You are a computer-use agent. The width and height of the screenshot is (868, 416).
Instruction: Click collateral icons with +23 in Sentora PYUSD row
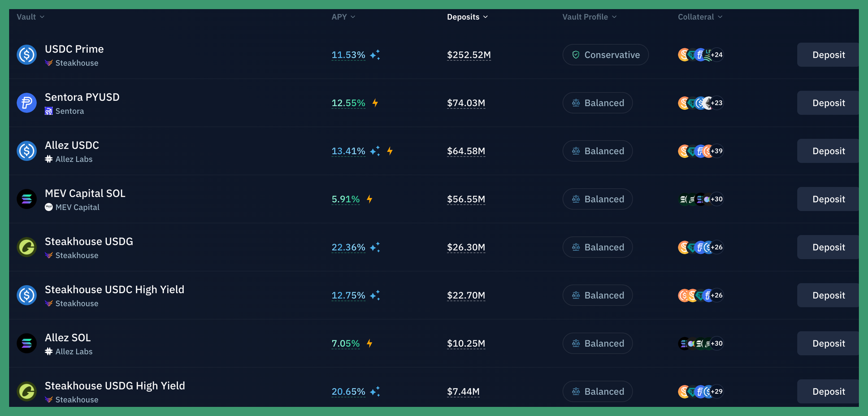tap(701, 103)
